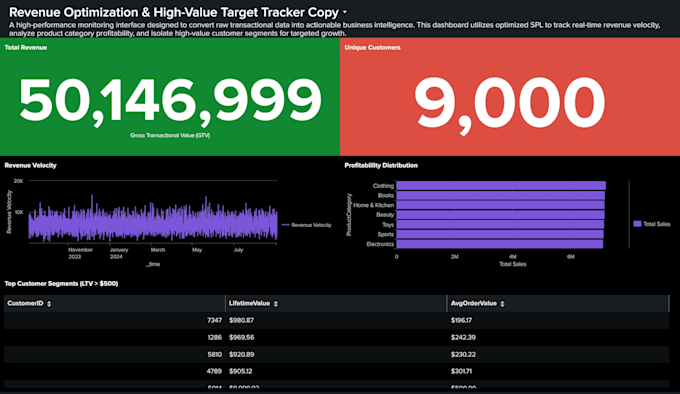Screen dimensions: 680x394
Task: Click CustomerID cell 5810
Action: tap(214, 355)
